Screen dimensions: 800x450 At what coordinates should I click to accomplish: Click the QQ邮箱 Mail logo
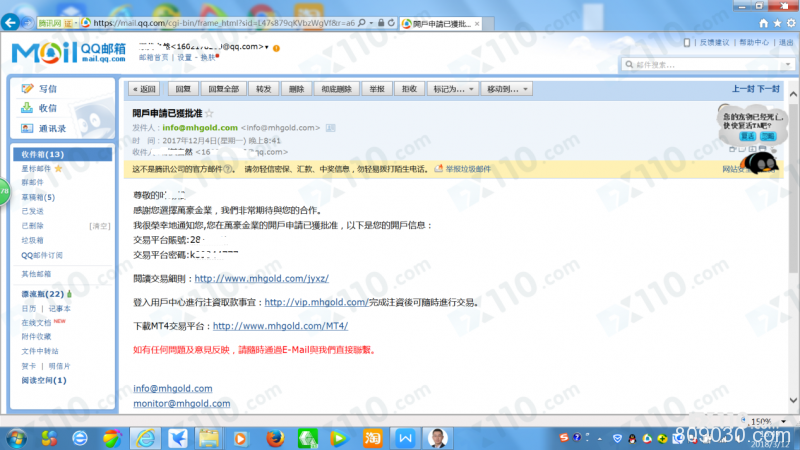click(68, 52)
